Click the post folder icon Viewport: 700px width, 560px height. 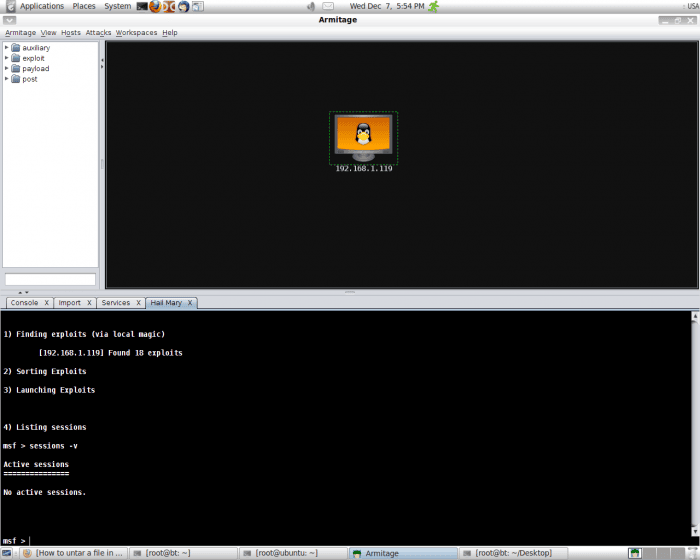[x=16, y=79]
